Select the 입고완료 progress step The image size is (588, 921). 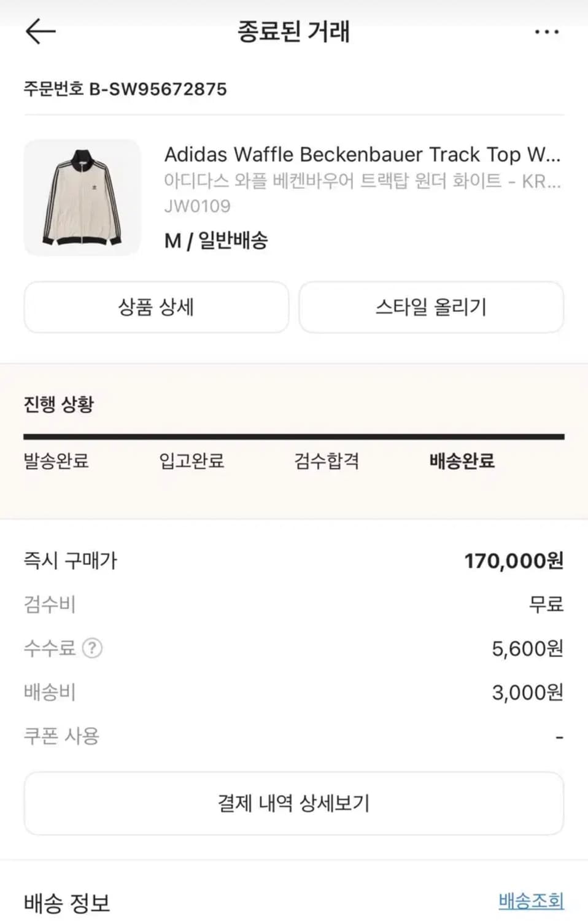[x=191, y=460]
